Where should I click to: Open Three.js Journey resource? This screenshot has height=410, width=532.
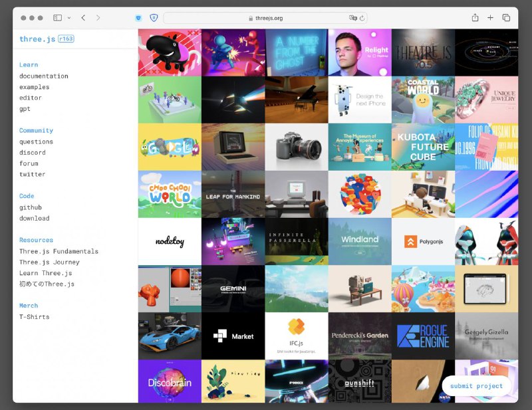coord(49,262)
